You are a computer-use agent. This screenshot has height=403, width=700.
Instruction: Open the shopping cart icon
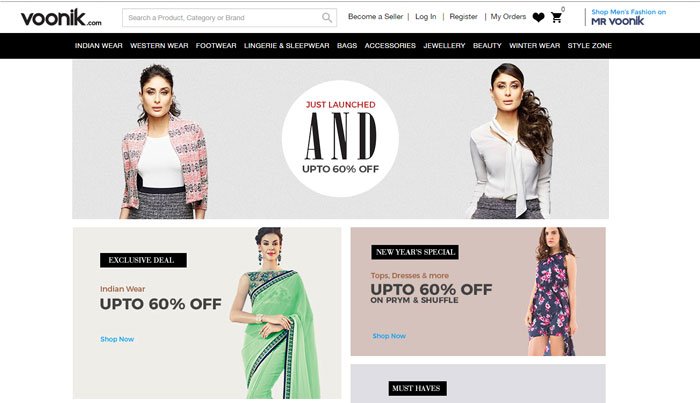click(556, 17)
